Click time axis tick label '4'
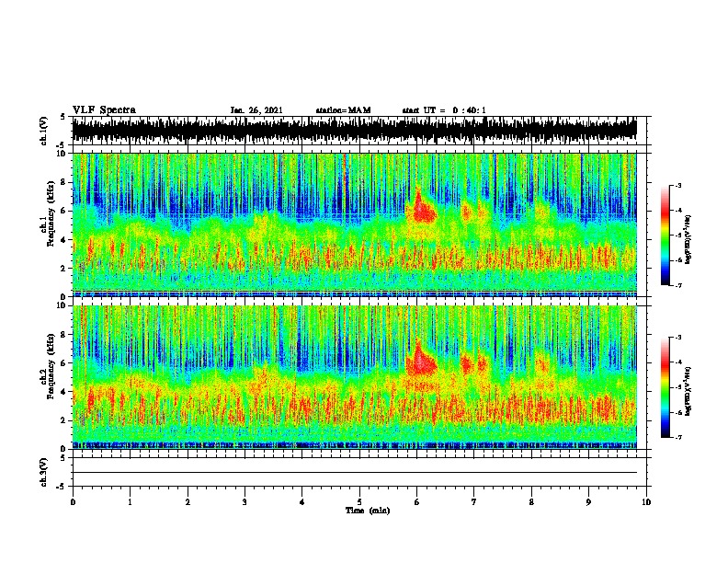This screenshot has width=728, height=563. (x=302, y=502)
